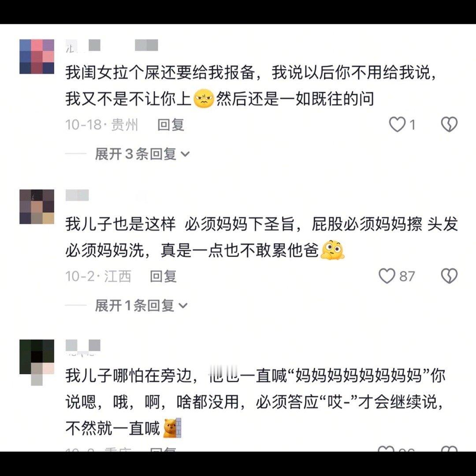The image size is (476, 476).
Task: Click the chevron beside 展开3条回复
Action: pos(185,155)
